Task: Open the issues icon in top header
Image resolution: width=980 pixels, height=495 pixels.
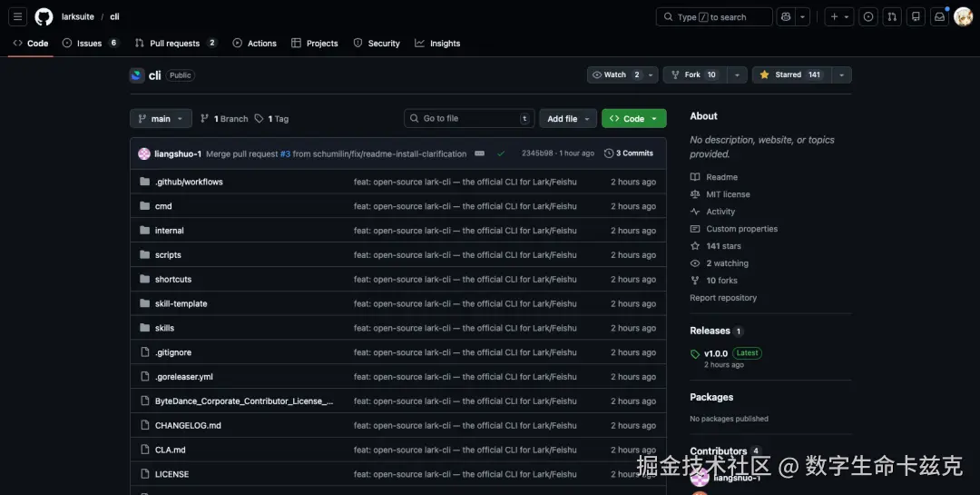Action: (868, 17)
